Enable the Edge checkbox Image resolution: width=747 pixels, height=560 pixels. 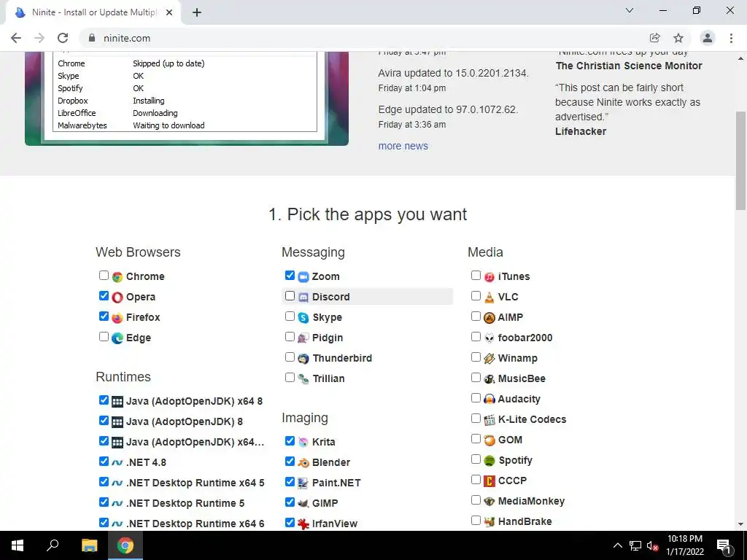coord(104,337)
